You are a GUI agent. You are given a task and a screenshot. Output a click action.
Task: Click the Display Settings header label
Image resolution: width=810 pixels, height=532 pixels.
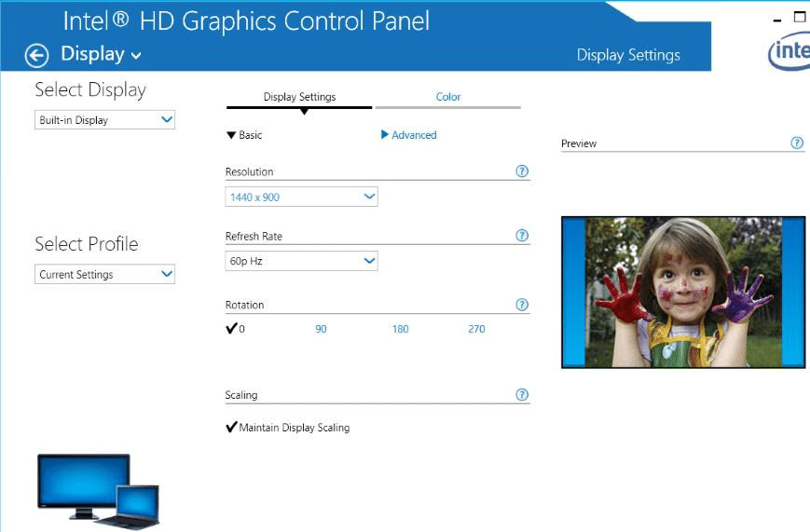coord(628,55)
